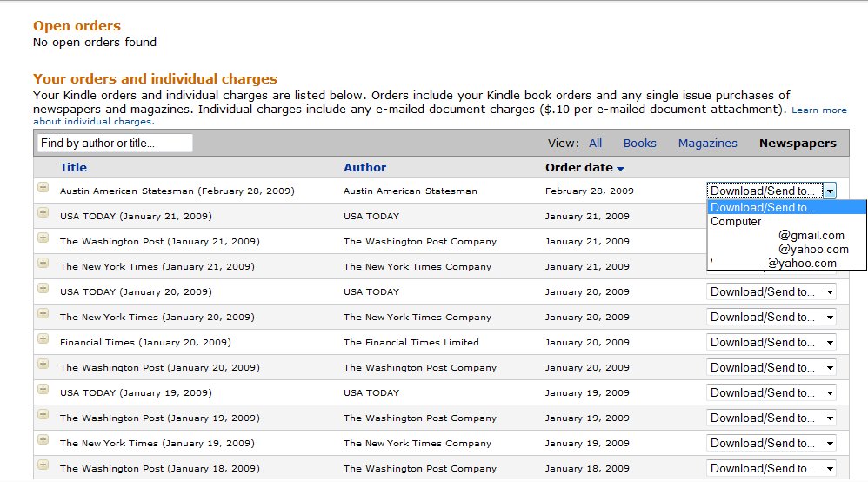Expand the Financial Times January 20 row
The image size is (868, 482).
(43, 338)
